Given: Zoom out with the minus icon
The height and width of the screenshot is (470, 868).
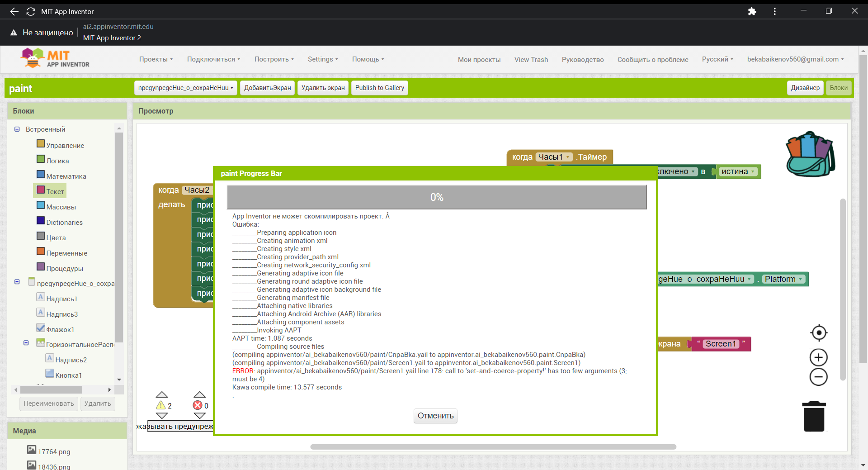Looking at the screenshot, I should [x=818, y=377].
